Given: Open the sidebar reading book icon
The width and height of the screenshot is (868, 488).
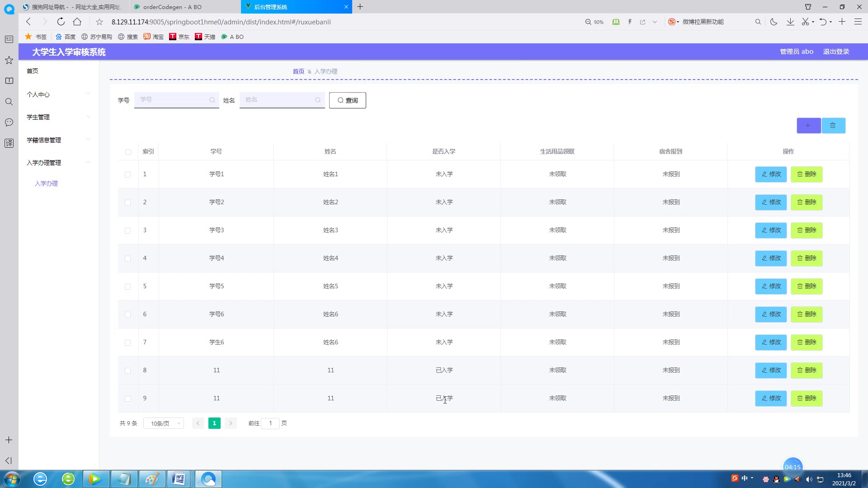Looking at the screenshot, I should (x=9, y=81).
